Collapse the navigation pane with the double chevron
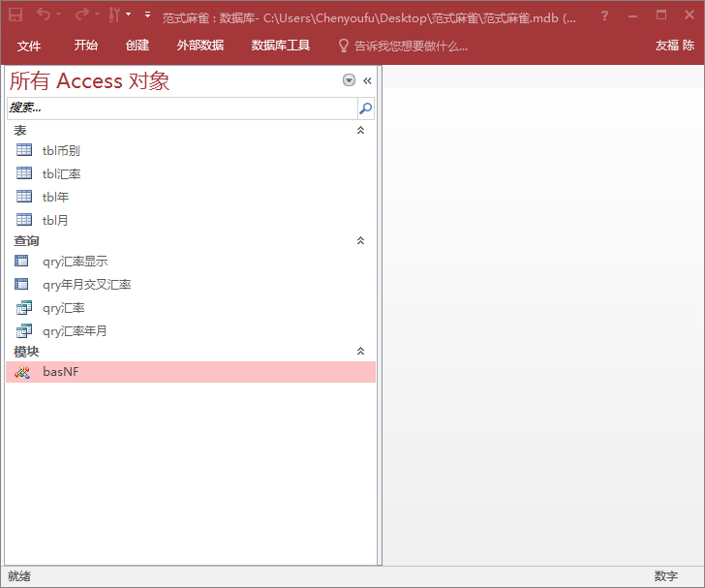The height and width of the screenshot is (588, 705). coord(367,80)
